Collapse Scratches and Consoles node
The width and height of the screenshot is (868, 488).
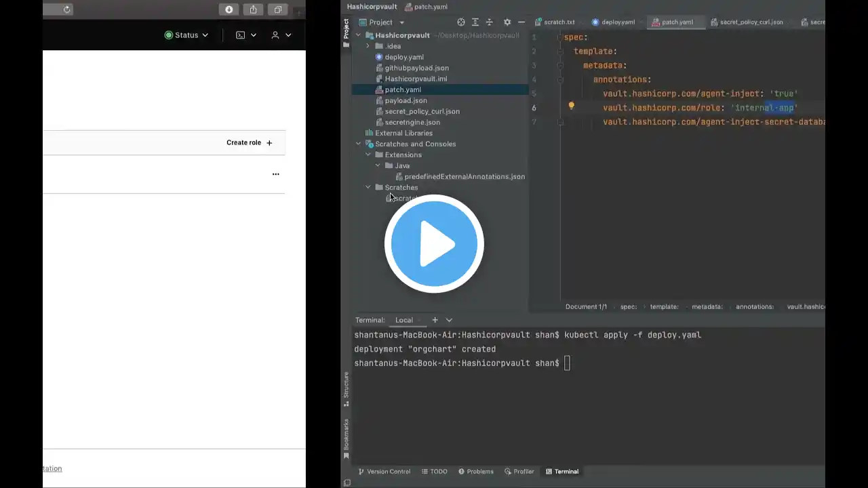(359, 144)
